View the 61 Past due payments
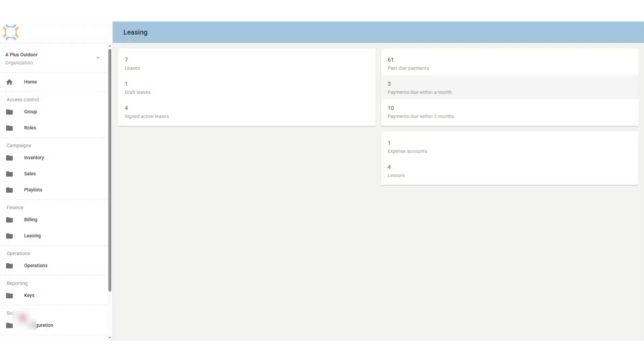 pyautogui.click(x=510, y=64)
